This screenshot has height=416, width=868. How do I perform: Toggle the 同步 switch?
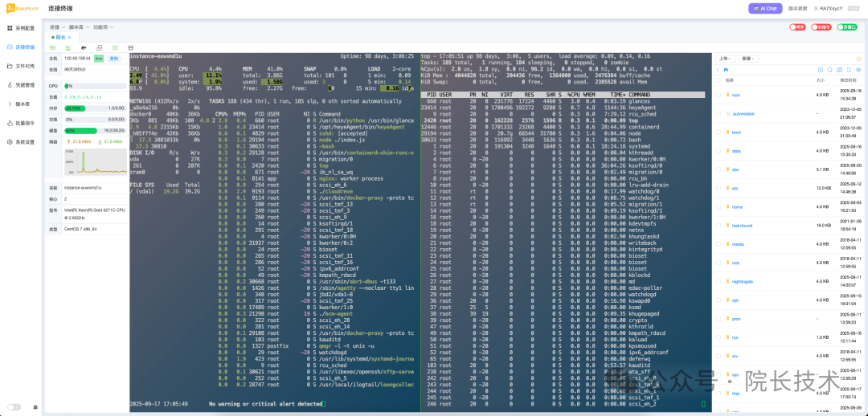click(797, 27)
